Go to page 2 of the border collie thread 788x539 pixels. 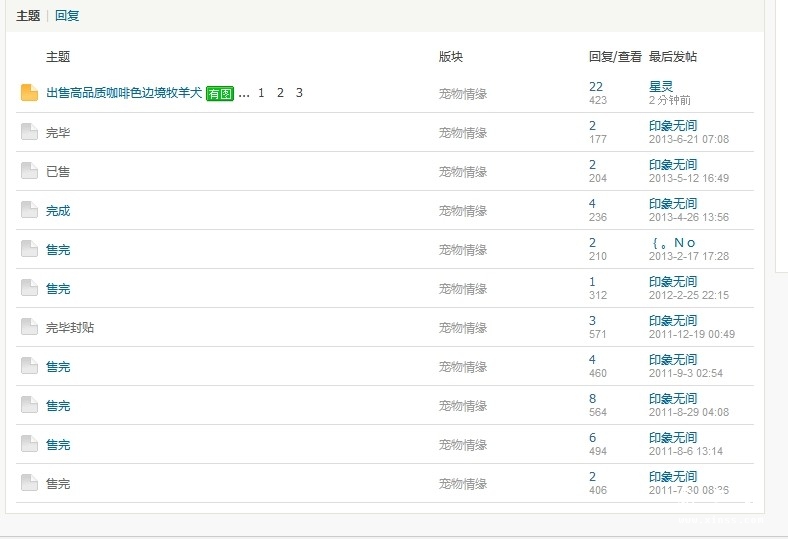click(x=280, y=93)
